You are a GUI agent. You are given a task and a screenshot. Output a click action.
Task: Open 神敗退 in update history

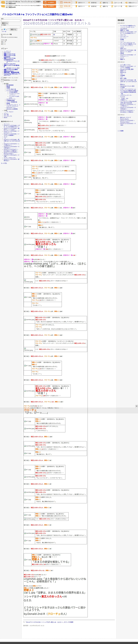(x=122, y=53)
